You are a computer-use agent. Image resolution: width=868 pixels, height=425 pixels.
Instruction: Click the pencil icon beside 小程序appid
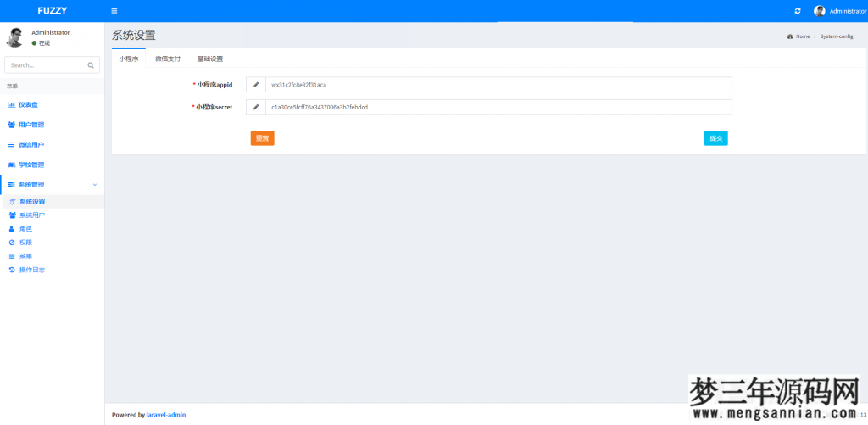[x=256, y=85]
